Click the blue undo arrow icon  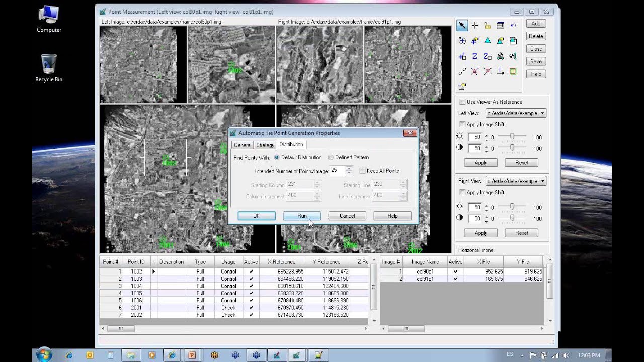pos(513,26)
